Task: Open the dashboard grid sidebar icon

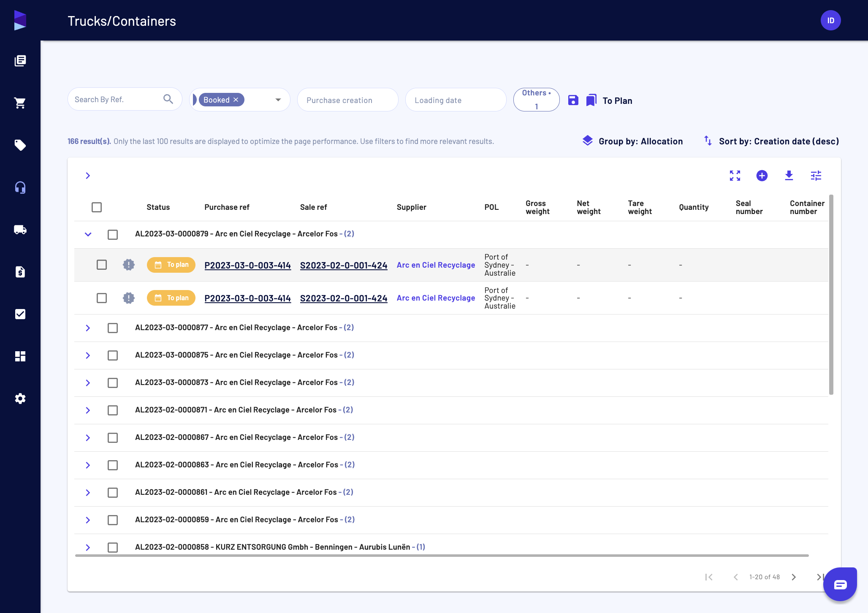Action: point(20,356)
